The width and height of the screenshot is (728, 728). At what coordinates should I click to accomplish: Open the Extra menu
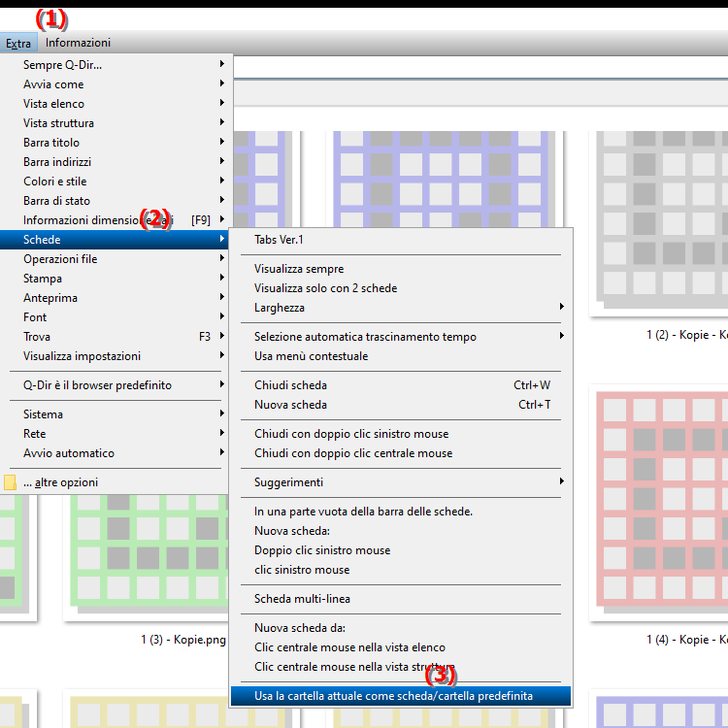click(x=18, y=43)
